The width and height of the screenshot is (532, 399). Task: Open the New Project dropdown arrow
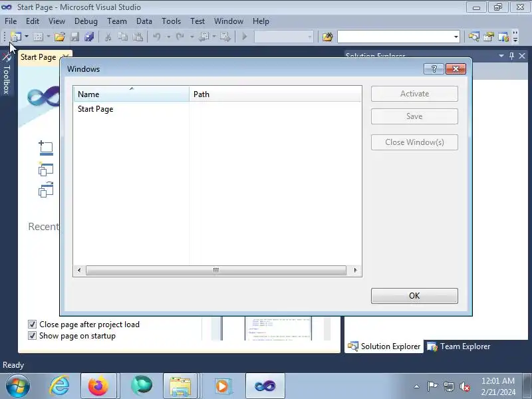(27, 37)
